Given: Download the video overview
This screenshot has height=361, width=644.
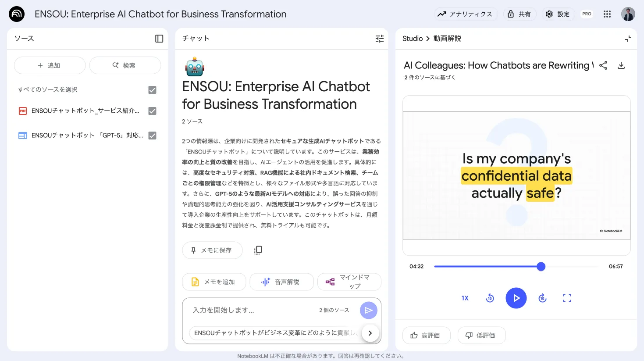Looking at the screenshot, I should [621, 65].
